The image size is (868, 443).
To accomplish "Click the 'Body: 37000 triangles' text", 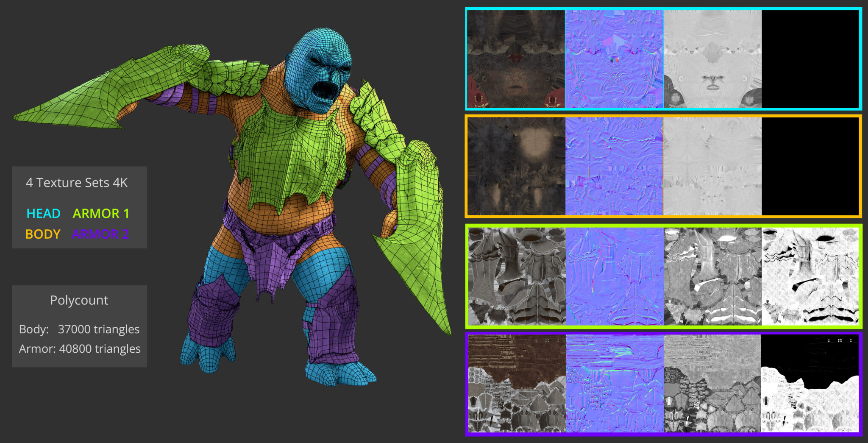I will point(79,329).
